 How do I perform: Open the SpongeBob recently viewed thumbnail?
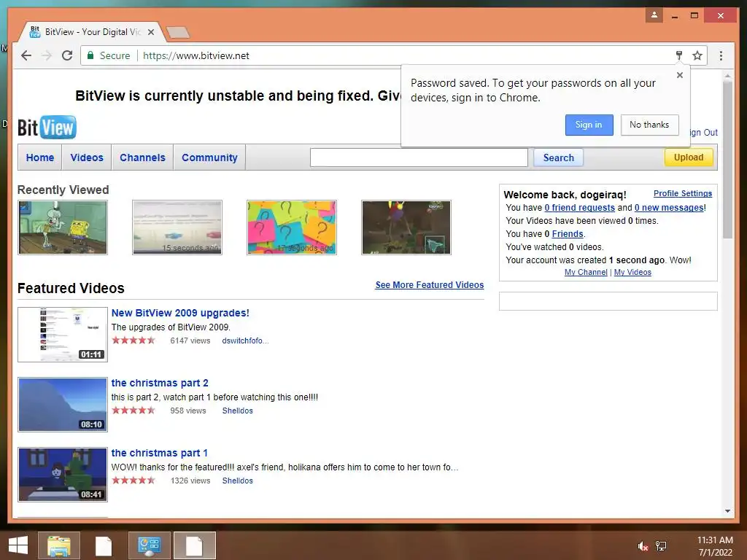click(63, 227)
